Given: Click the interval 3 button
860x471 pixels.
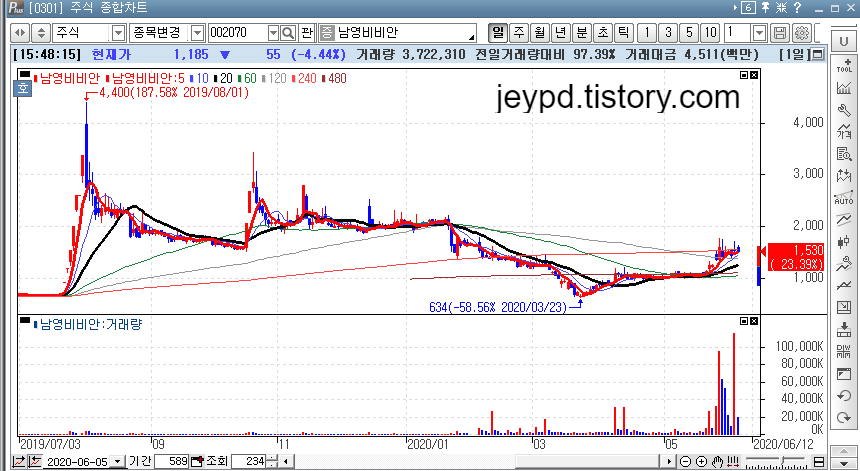Looking at the screenshot, I should coord(668,33).
